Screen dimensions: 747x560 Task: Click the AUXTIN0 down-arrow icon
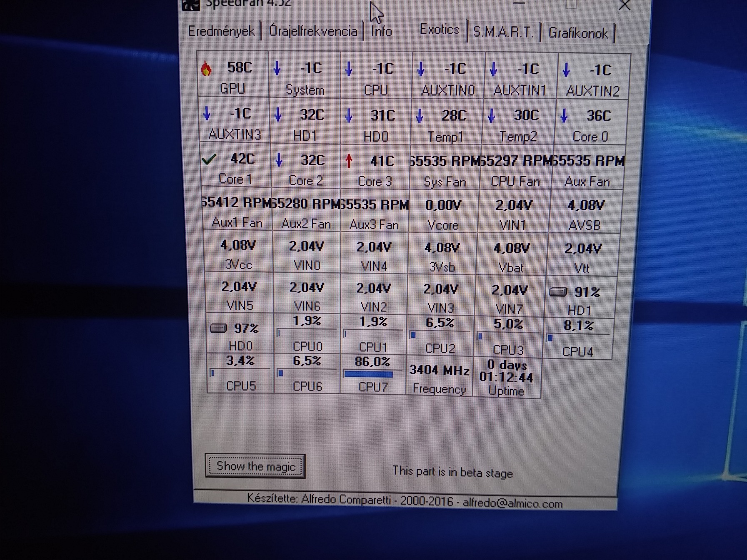pyautogui.click(x=421, y=69)
